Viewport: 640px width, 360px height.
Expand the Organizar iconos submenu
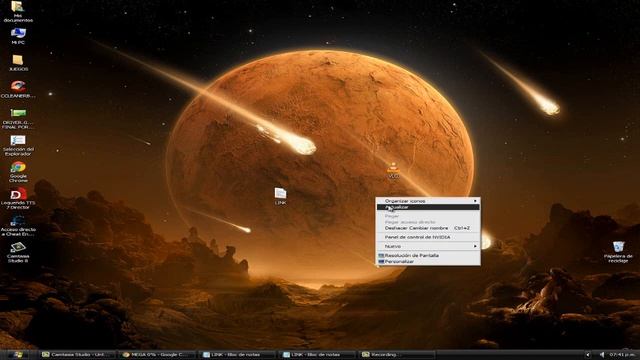click(x=428, y=201)
